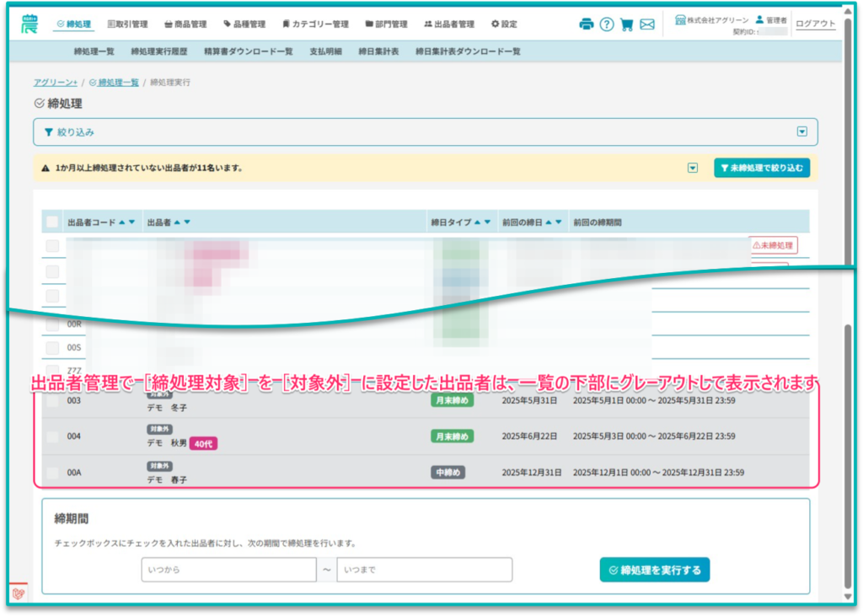Open the 取引管理 menu

coord(127,24)
